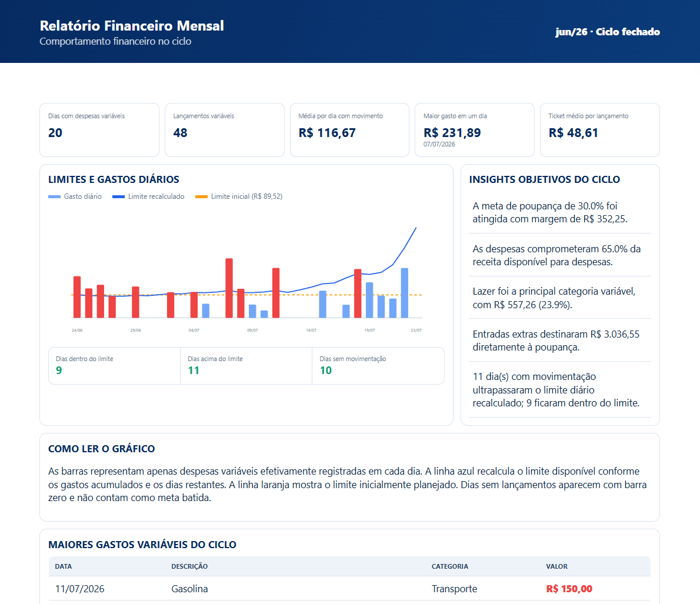Click the 23/07 x-axis label
Image resolution: width=700 pixels, height=604 pixels.
[x=416, y=331]
